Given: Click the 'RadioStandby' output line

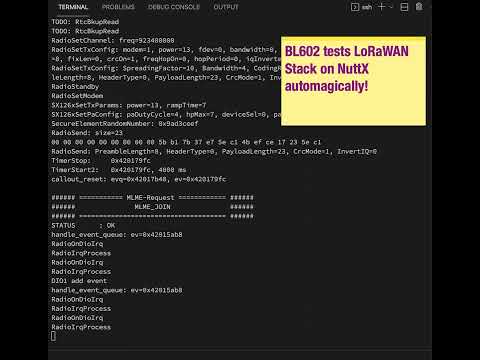Looking at the screenshot, I should tap(75, 87).
